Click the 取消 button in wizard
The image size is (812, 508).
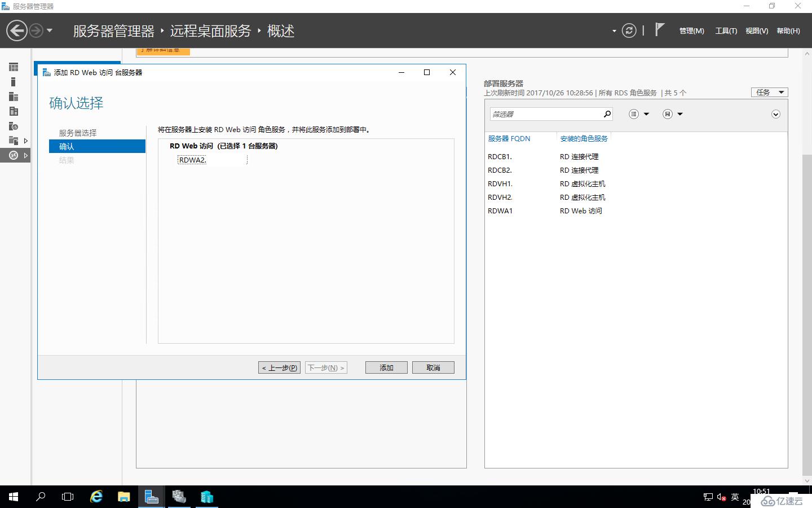tap(433, 367)
